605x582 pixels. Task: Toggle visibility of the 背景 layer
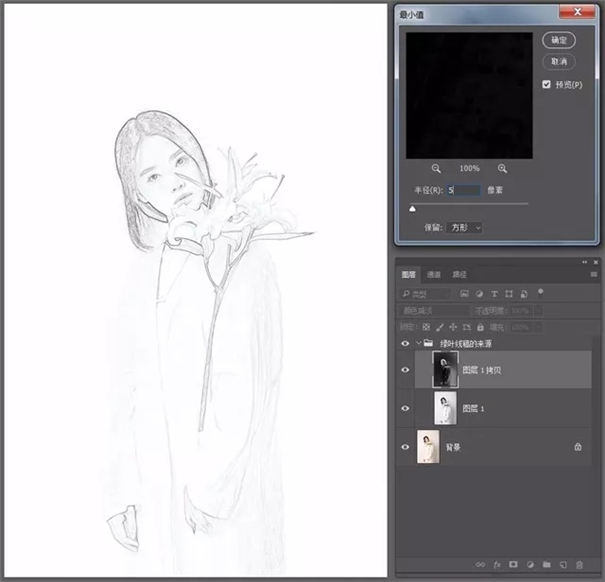[x=405, y=447]
